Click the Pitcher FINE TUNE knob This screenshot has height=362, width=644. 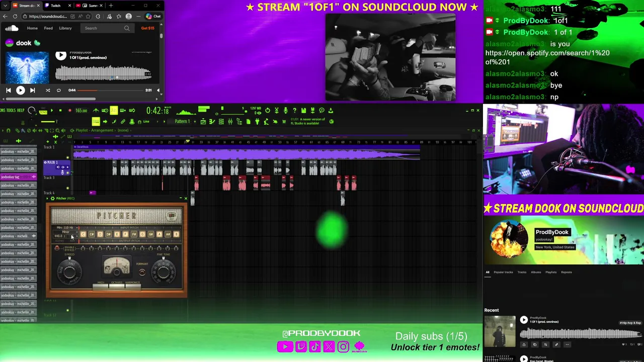(x=163, y=272)
